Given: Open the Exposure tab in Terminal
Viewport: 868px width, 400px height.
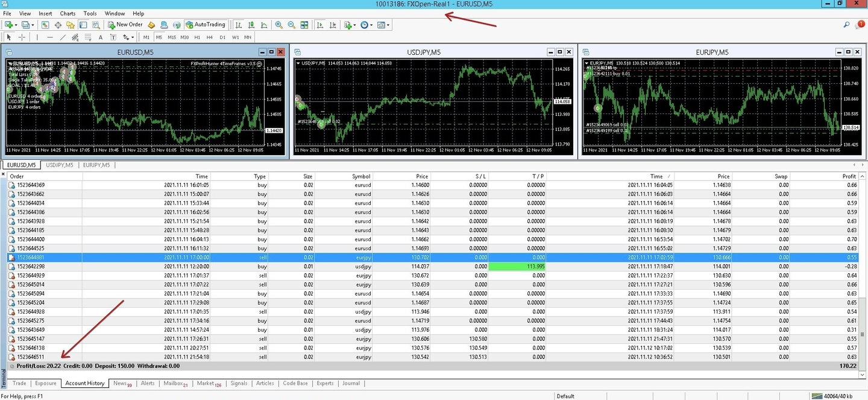Looking at the screenshot, I should coord(46,383).
